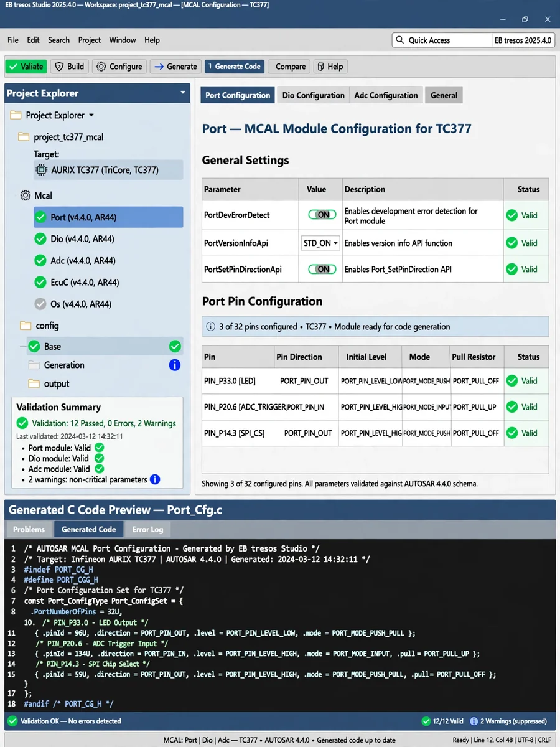Toggle the PortSetPinDirectionApi switch

(x=322, y=270)
